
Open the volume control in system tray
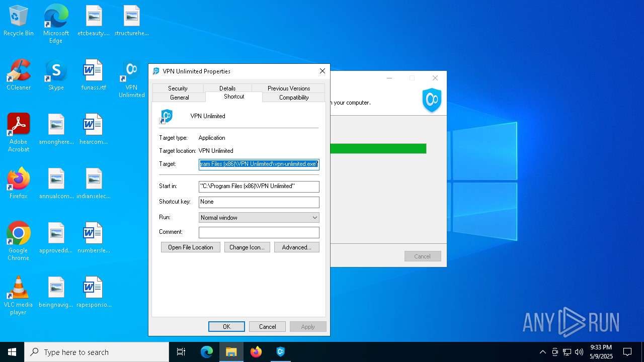pos(579,352)
